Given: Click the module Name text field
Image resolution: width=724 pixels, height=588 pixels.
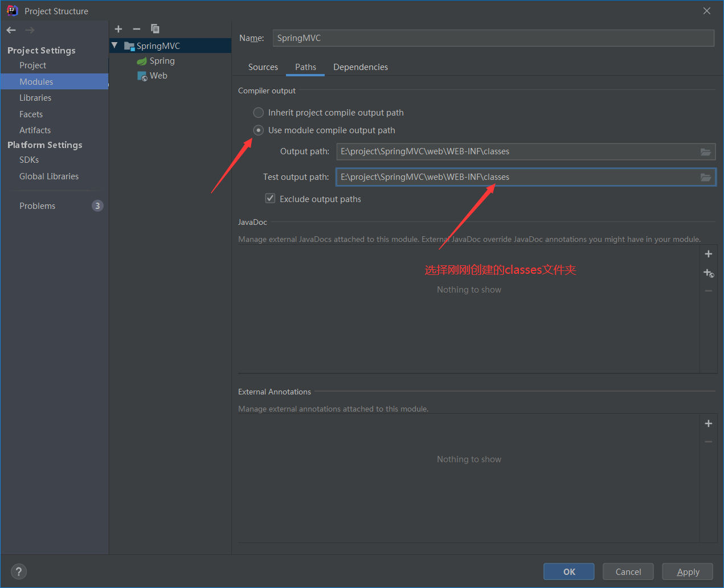Looking at the screenshot, I should (493, 38).
